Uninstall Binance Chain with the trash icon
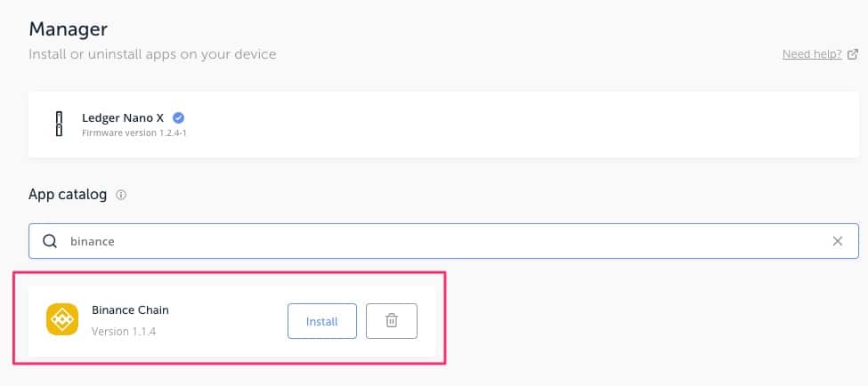This screenshot has width=868, height=386. 391,321
